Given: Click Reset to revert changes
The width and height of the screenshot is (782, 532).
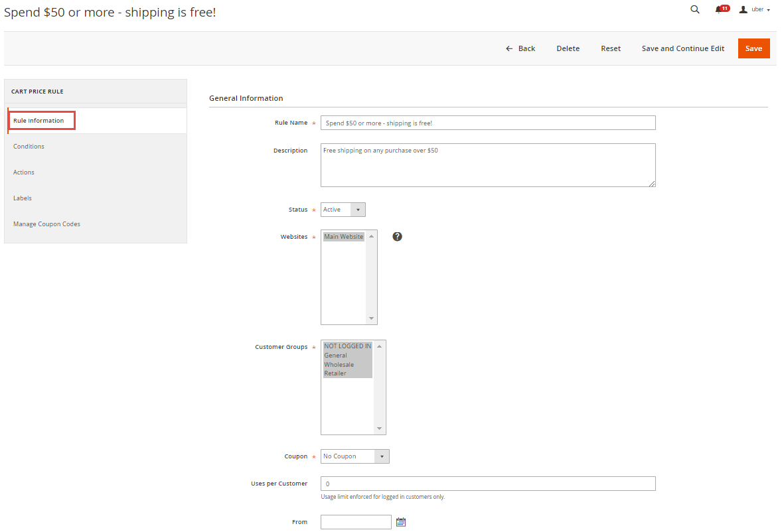Looking at the screenshot, I should 611,48.
